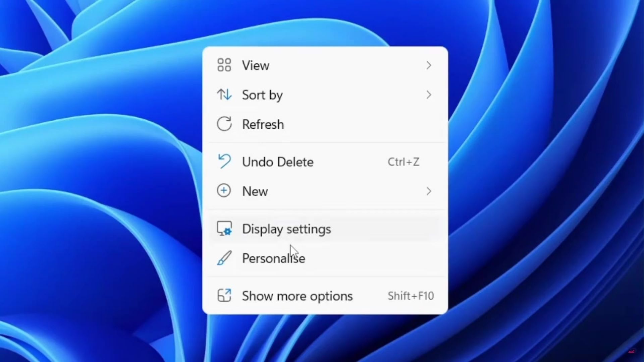Image resolution: width=644 pixels, height=362 pixels.
Task: Choose Personalise from the context menu
Action: pos(325,258)
